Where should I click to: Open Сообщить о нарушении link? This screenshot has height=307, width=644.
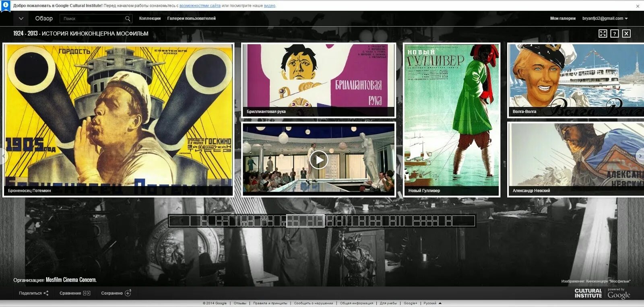(314, 303)
